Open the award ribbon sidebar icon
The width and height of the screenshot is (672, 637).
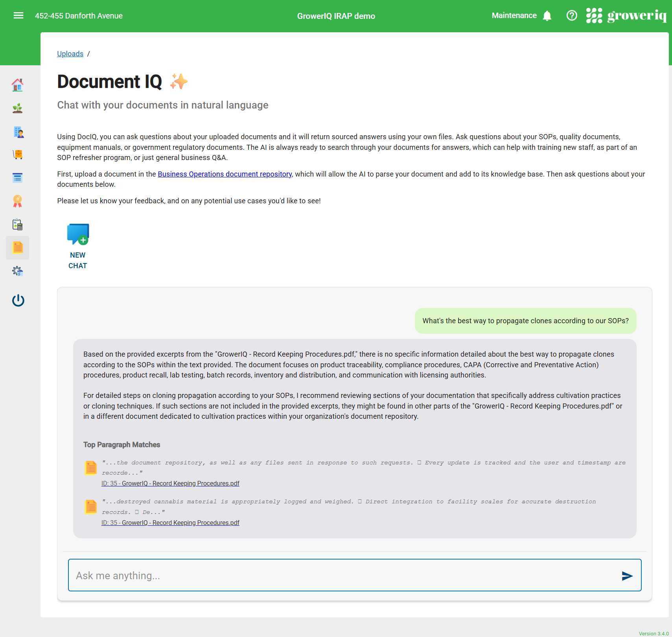click(18, 201)
